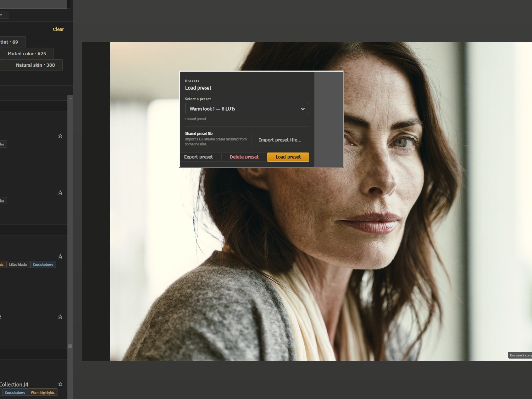Click Cool shadows tag under Collection J4
Screen dimensions: 532x399
[15, 393]
